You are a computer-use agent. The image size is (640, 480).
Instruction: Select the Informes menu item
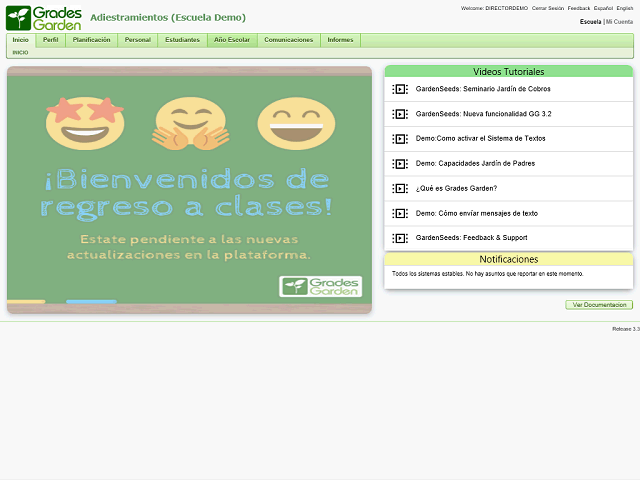(340, 40)
